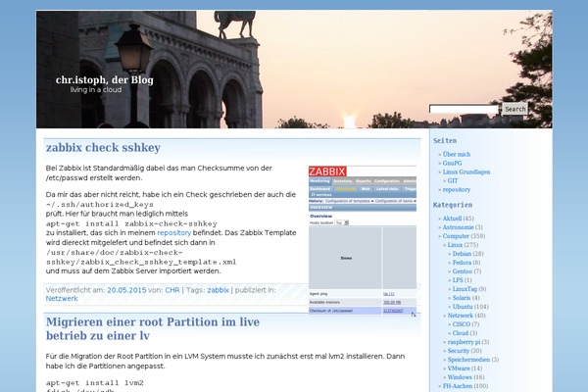This screenshot has width=588, height=392.
Task: Click the '~/.ssh/authorized_keys' path text
Action: pos(100,205)
